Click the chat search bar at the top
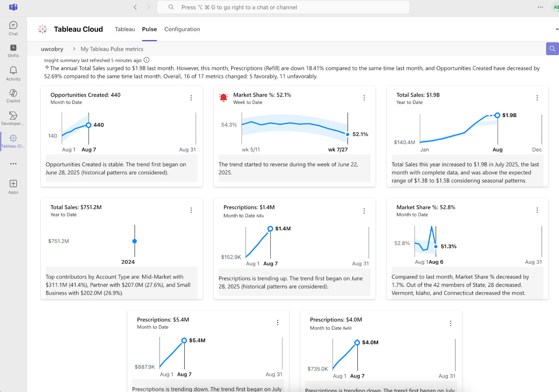 [x=284, y=7]
